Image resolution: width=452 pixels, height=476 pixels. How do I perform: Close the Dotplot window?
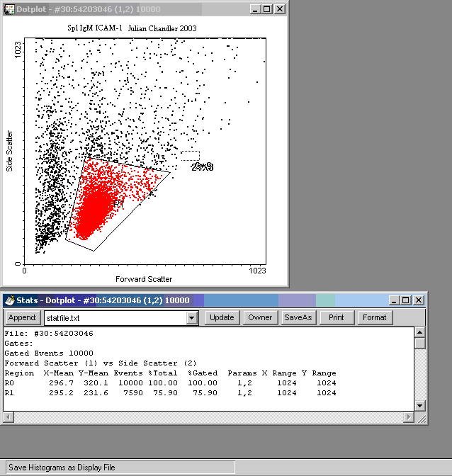point(279,9)
